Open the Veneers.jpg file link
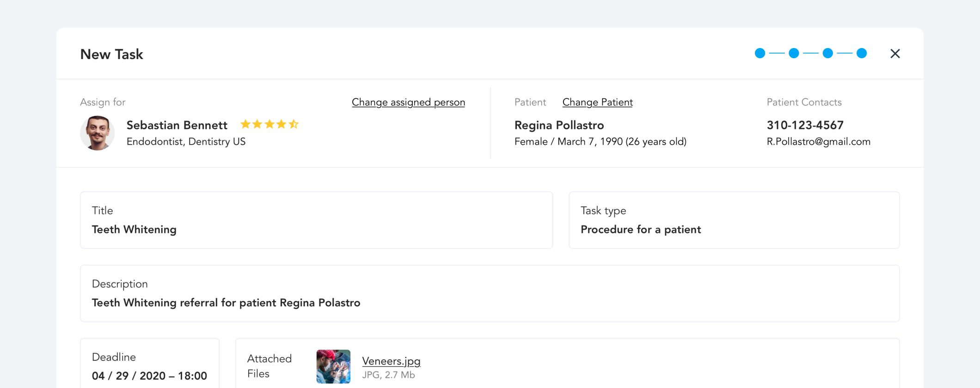The width and height of the screenshot is (980, 388). [391, 361]
